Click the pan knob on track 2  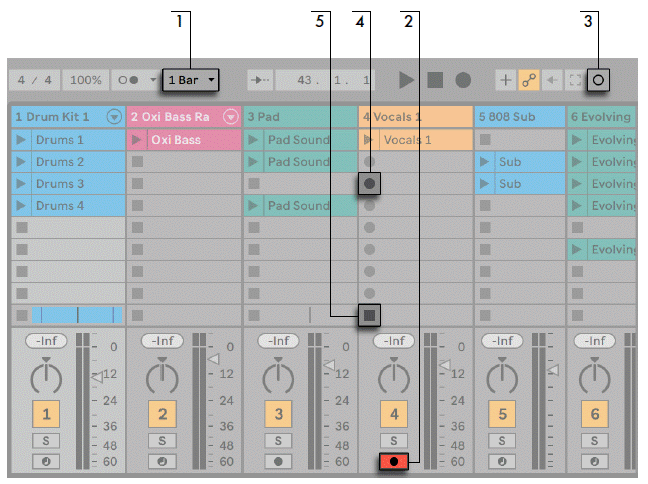click(x=163, y=376)
